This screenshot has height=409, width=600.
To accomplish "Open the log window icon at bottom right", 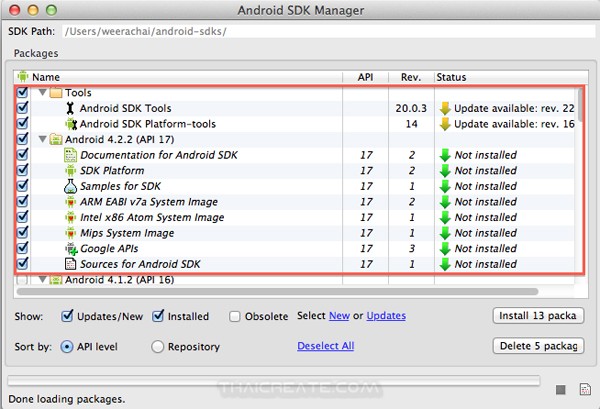I will (x=585, y=389).
